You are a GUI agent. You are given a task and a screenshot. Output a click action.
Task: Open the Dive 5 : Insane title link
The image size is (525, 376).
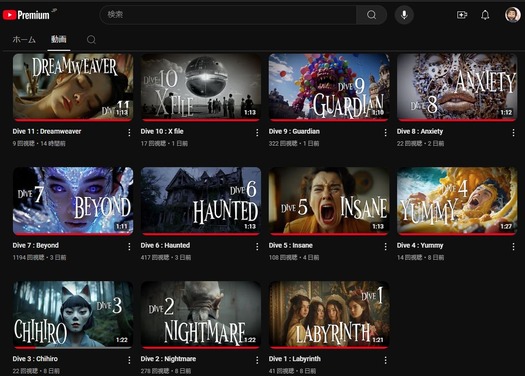click(x=291, y=245)
